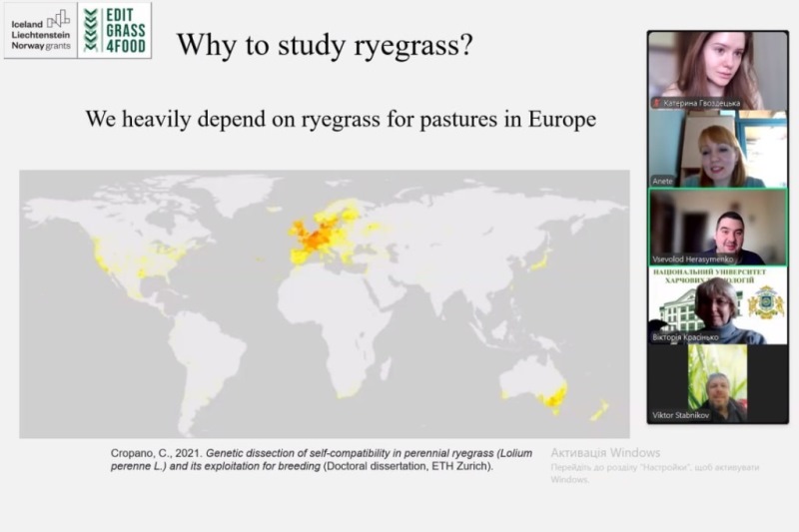Select Viktor Stabnikov's video tile
This screenshot has height=532, width=799.
pos(717,383)
